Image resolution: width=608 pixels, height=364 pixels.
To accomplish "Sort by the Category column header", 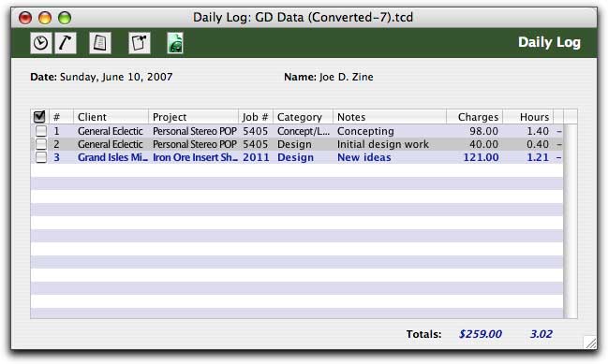I will point(303,117).
